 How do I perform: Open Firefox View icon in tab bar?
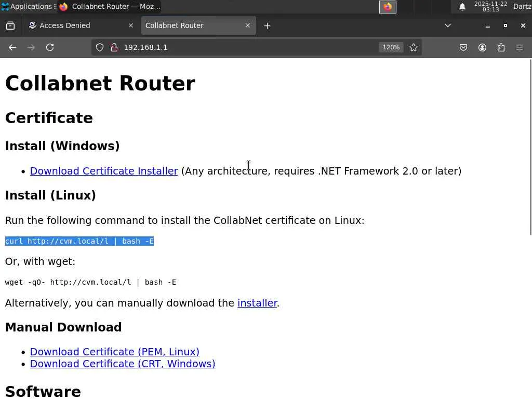coord(10,26)
